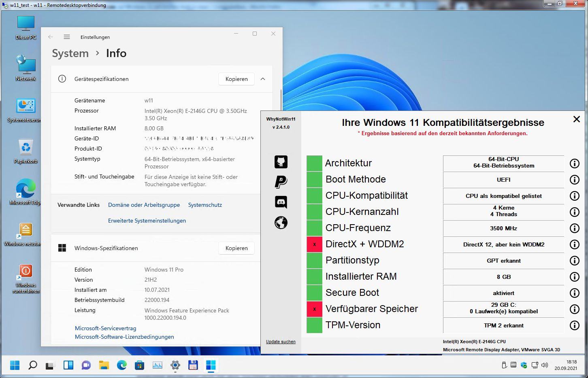588x378 pixels.
Task: Show info for Verfügbarer Speicher row
Action: tap(574, 309)
